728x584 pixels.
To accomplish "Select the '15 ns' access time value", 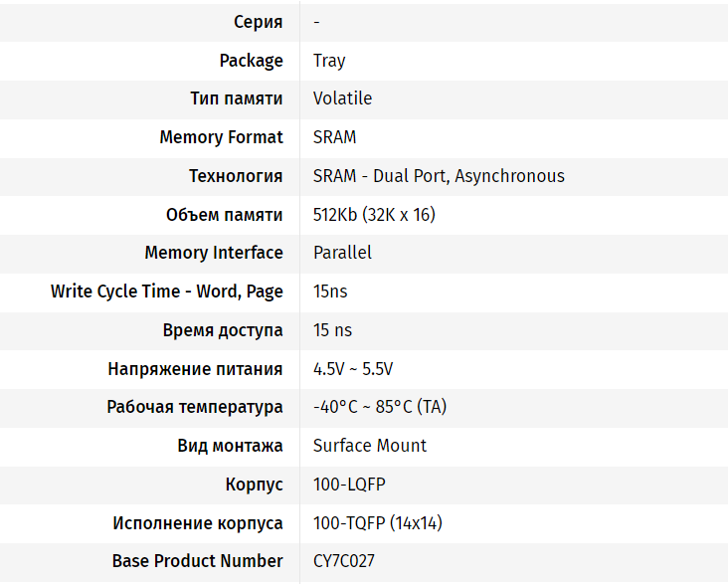I will tap(332, 330).
